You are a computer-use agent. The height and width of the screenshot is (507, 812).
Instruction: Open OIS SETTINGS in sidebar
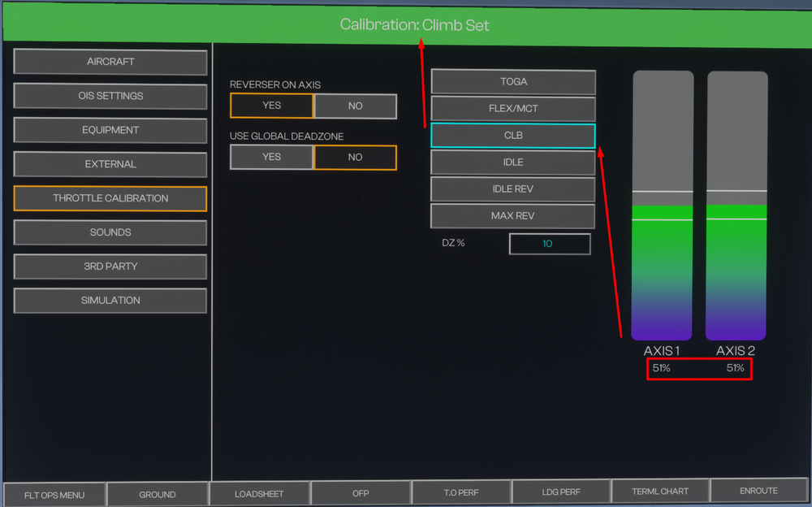(x=110, y=96)
